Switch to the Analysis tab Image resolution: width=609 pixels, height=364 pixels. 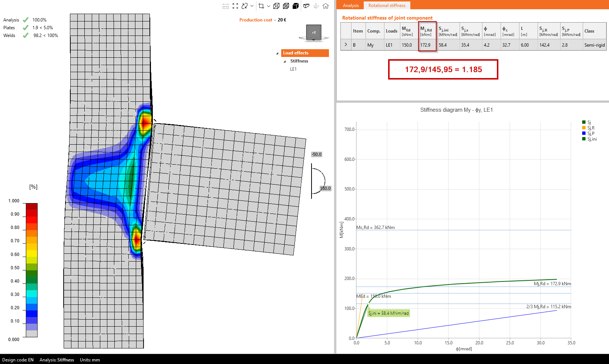(350, 6)
